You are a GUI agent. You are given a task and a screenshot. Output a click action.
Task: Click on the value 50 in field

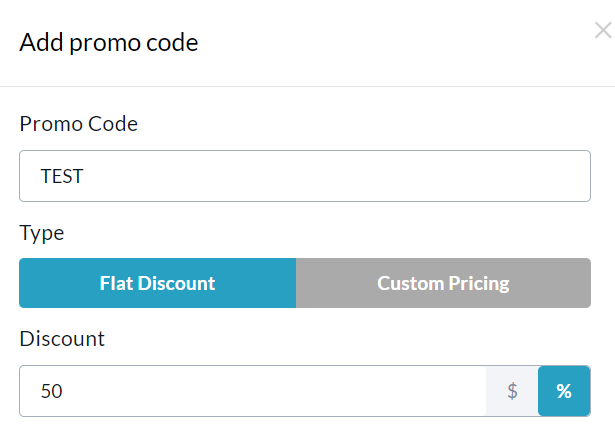click(x=51, y=391)
